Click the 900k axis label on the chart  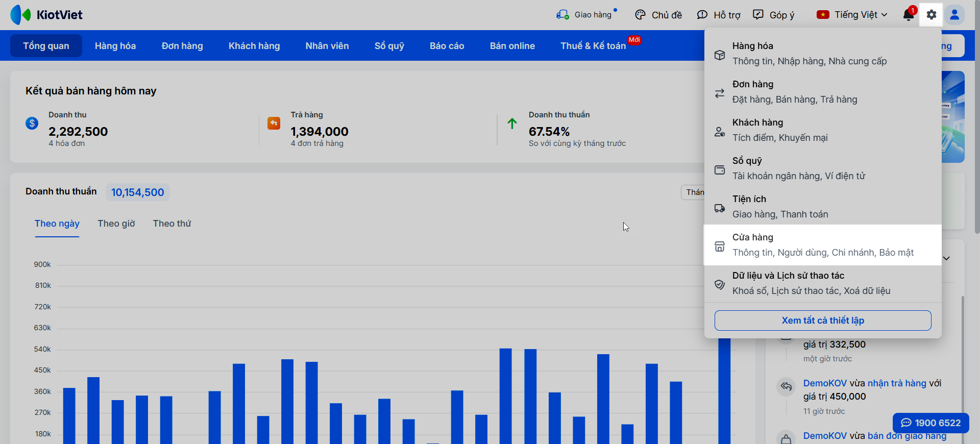click(42, 264)
